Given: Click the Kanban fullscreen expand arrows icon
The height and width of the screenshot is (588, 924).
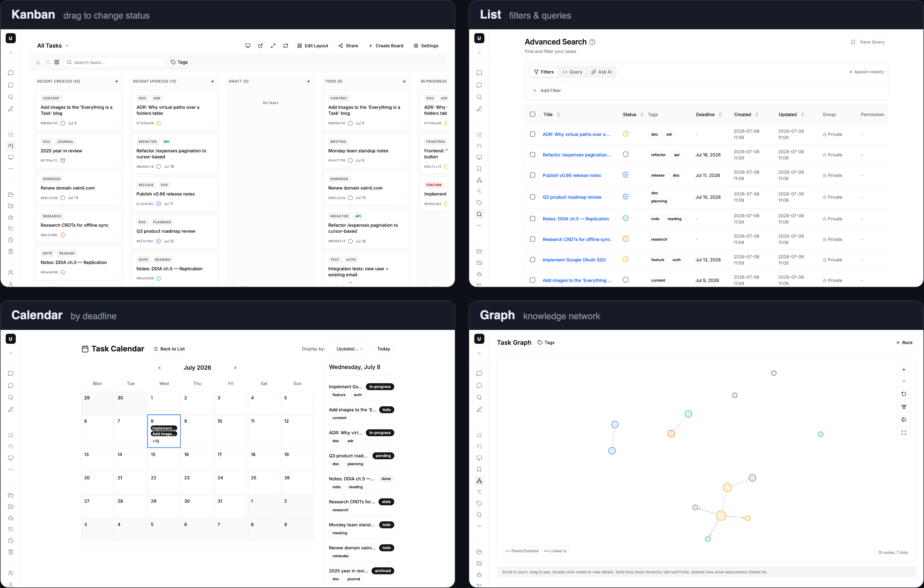Looking at the screenshot, I should (273, 46).
